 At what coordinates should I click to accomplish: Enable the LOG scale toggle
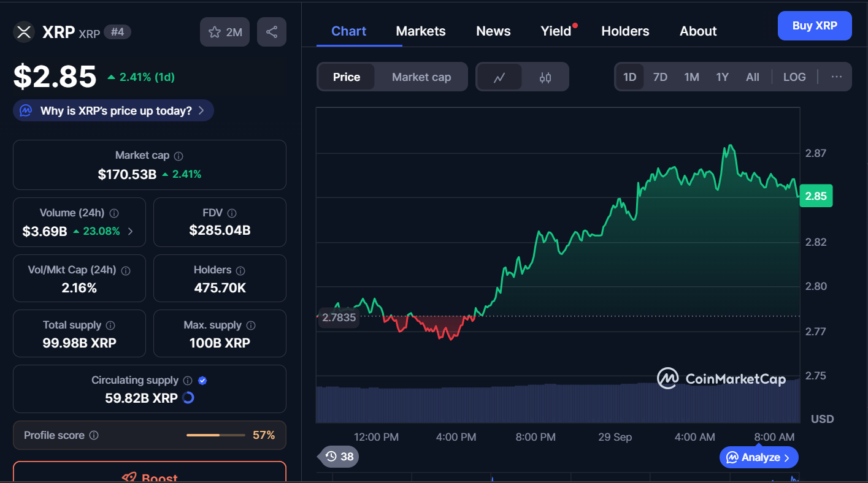(x=794, y=77)
